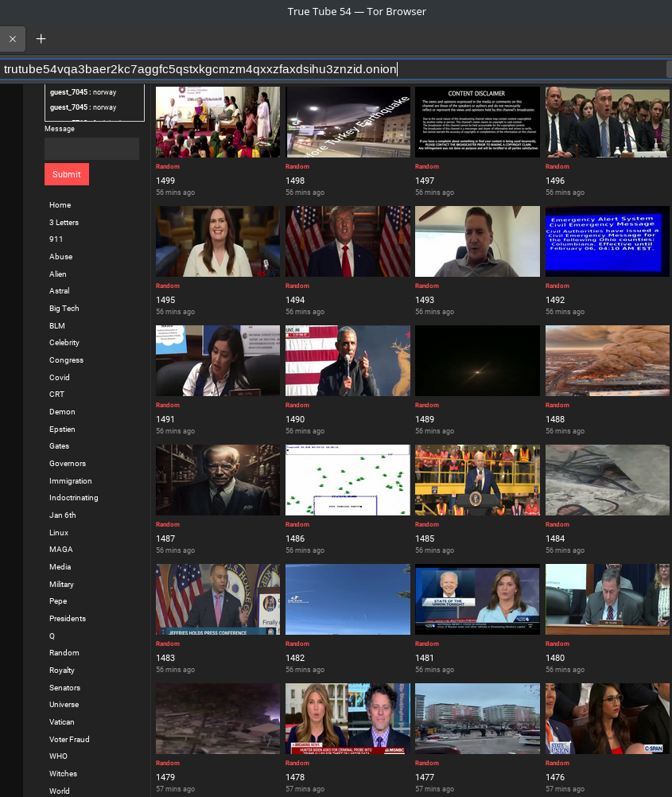Select the Linux sidebar link
The image size is (672, 797).
[x=59, y=533]
